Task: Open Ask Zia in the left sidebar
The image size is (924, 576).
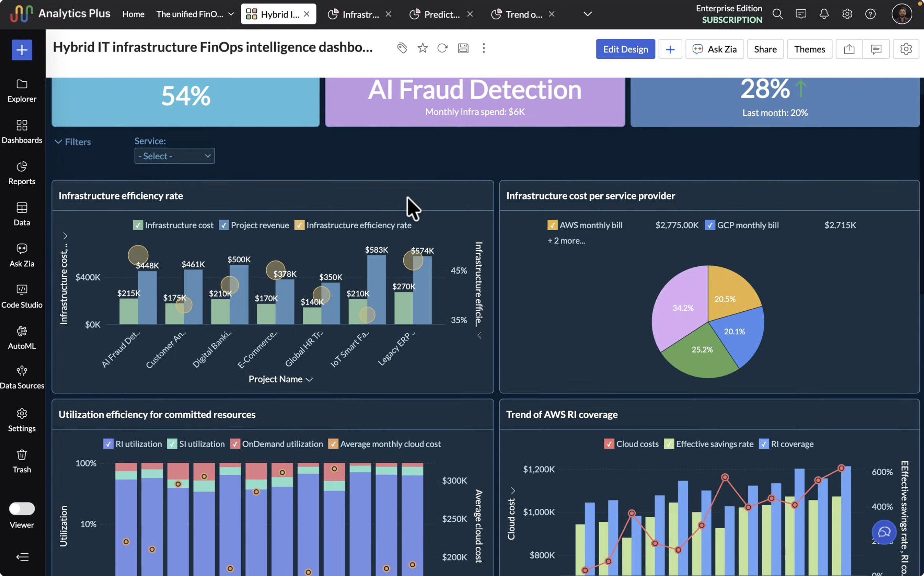Action: pos(22,255)
